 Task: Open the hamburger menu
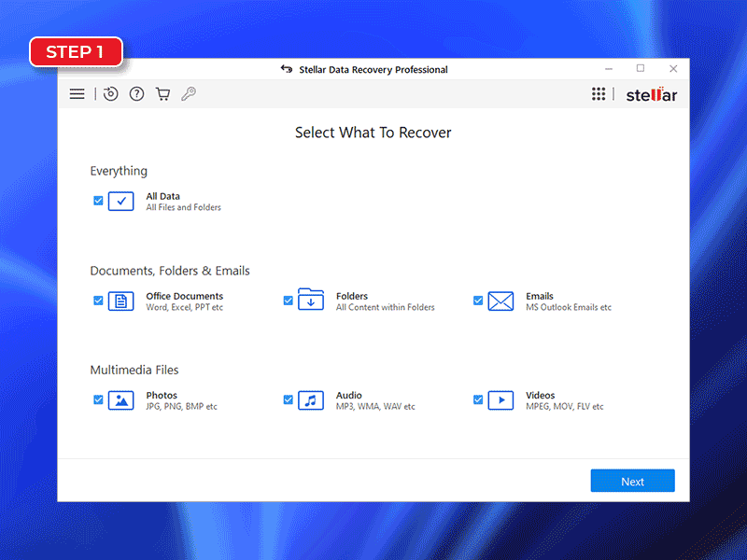tap(77, 94)
